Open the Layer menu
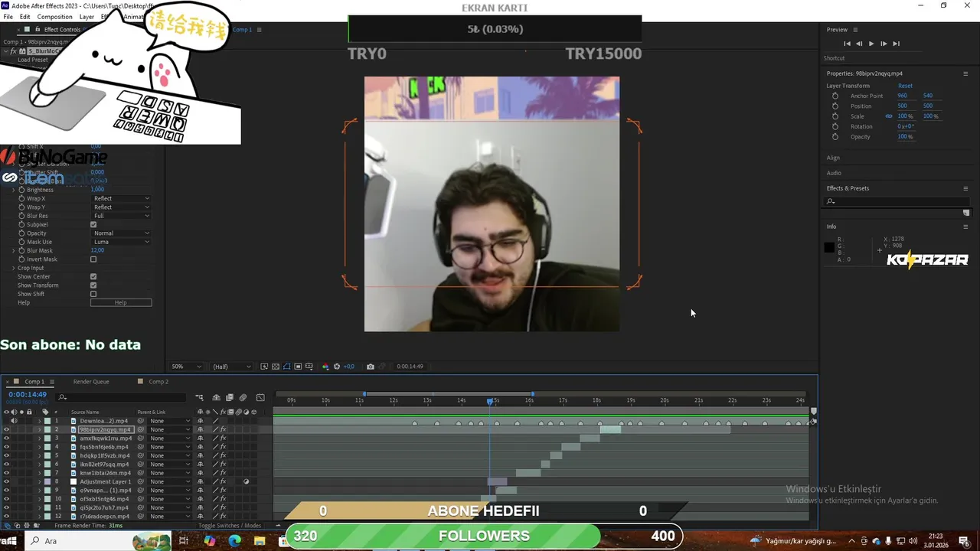 87,17
